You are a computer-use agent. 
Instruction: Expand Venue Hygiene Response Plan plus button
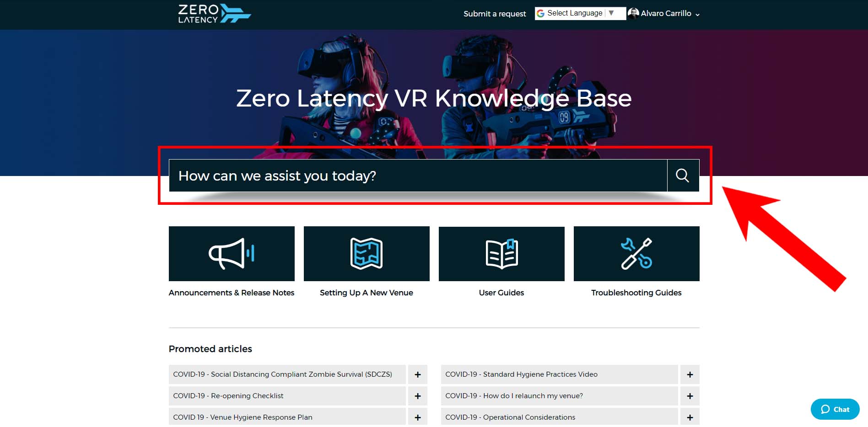click(418, 417)
